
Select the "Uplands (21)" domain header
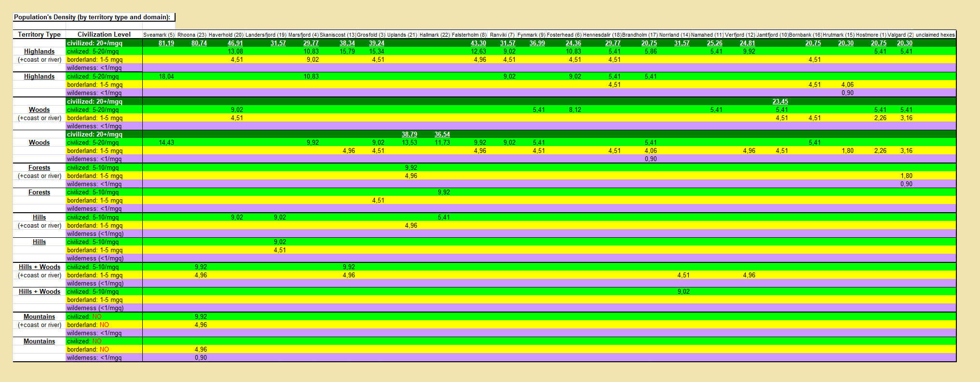pos(402,35)
